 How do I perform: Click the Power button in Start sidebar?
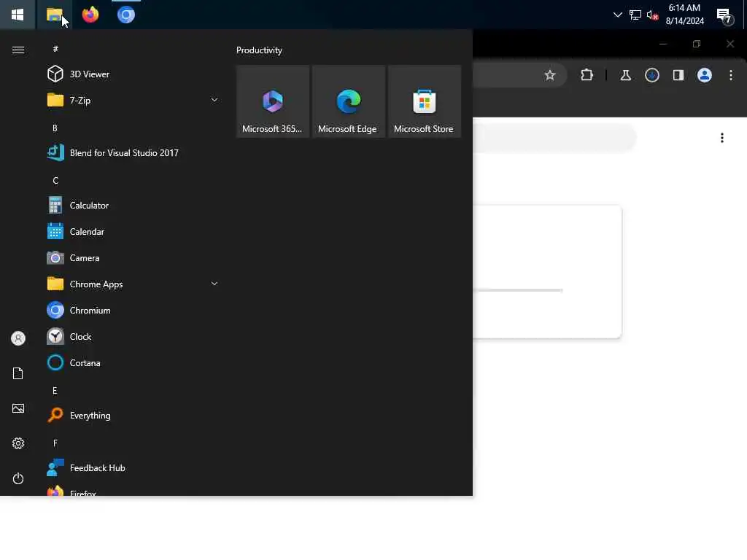(18, 478)
